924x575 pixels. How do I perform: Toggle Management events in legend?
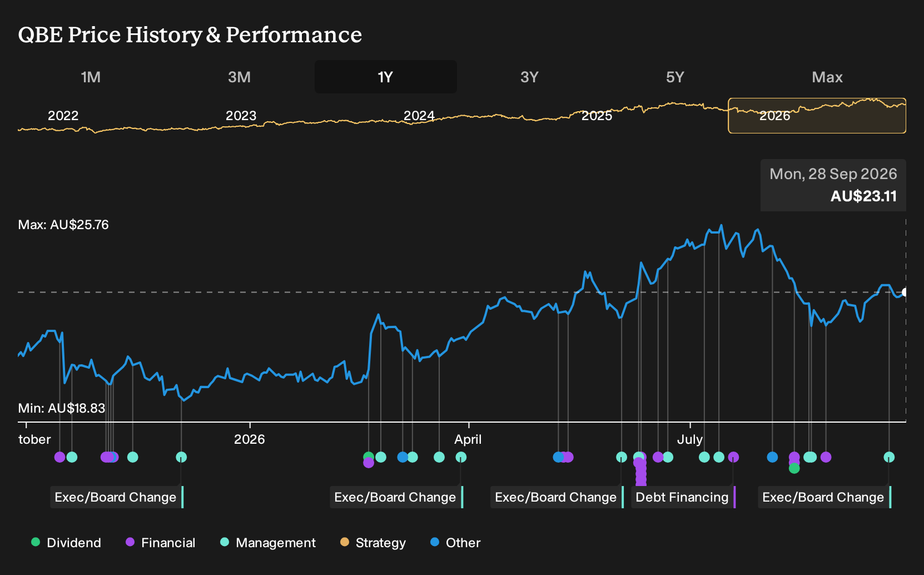point(268,543)
